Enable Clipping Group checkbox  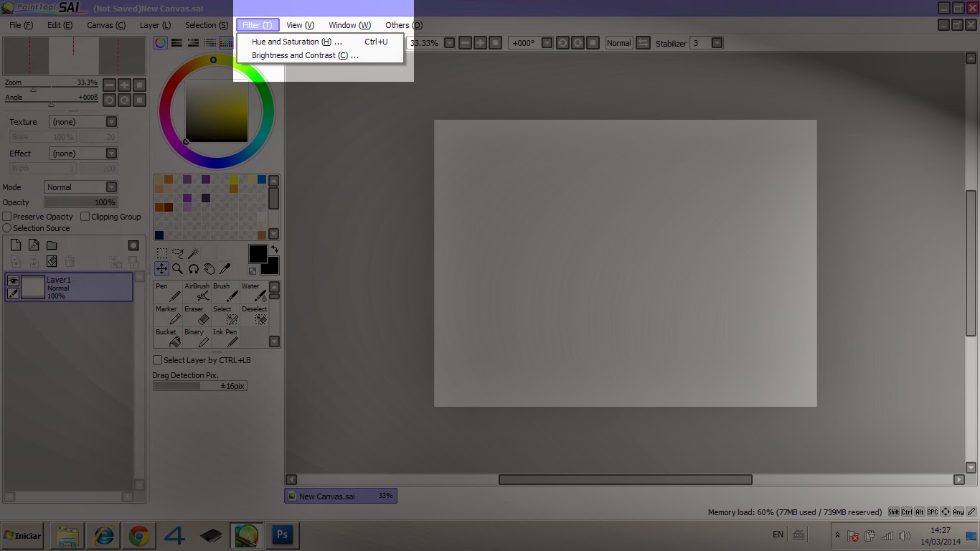point(85,217)
